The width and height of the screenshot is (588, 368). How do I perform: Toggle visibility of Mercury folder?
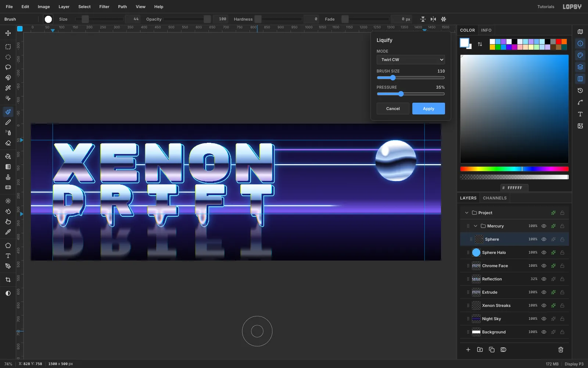[544, 226]
